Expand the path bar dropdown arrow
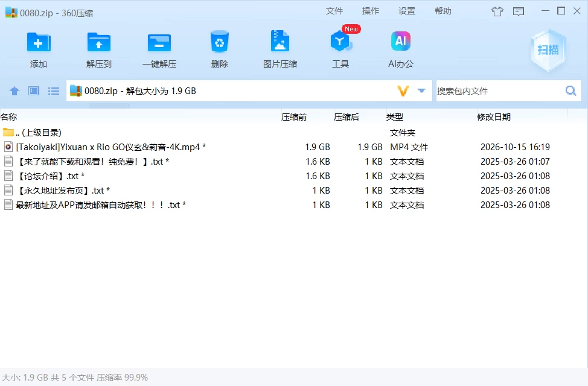Image resolution: width=588 pixels, height=386 pixels. point(421,90)
